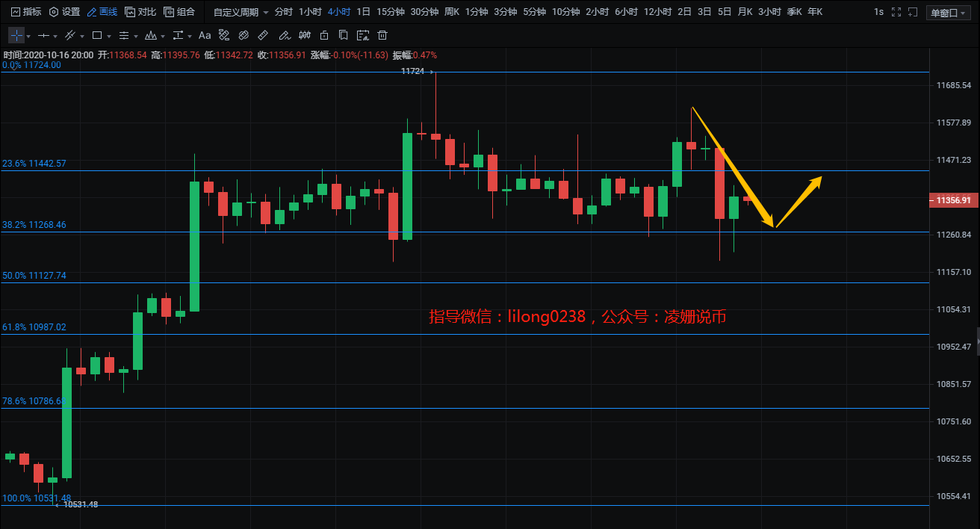Click the lock drawings icon

coord(323,35)
